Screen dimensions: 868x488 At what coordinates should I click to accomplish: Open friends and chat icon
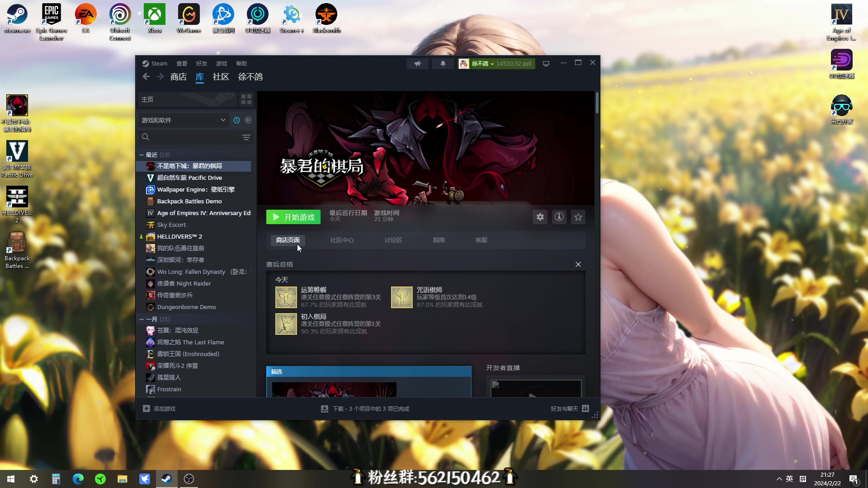point(585,408)
